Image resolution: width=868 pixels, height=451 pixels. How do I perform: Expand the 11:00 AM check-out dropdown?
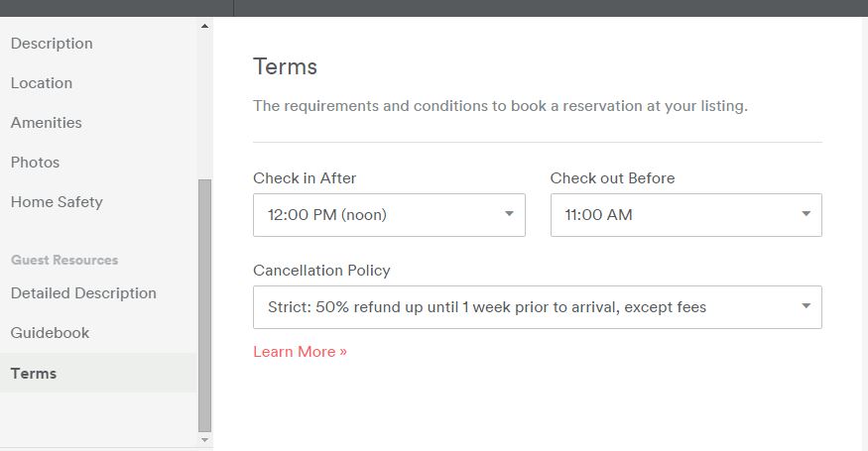(x=685, y=215)
